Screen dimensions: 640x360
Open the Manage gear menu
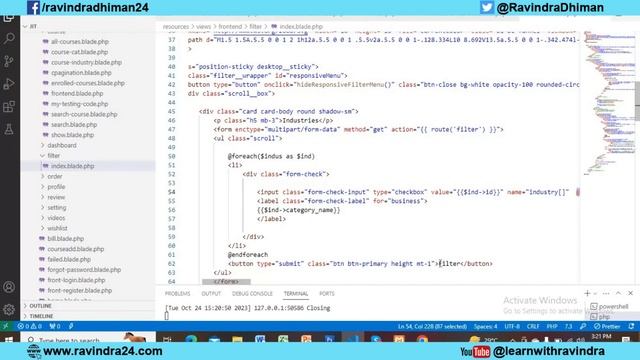pyautogui.click(x=9, y=310)
